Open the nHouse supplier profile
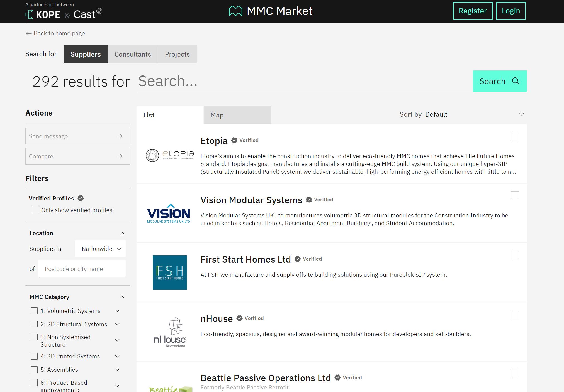Screen dimensions: 564x392 coord(217,318)
